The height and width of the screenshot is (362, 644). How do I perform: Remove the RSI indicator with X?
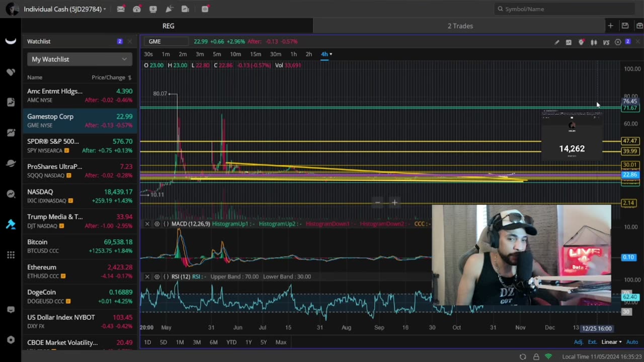click(147, 277)
